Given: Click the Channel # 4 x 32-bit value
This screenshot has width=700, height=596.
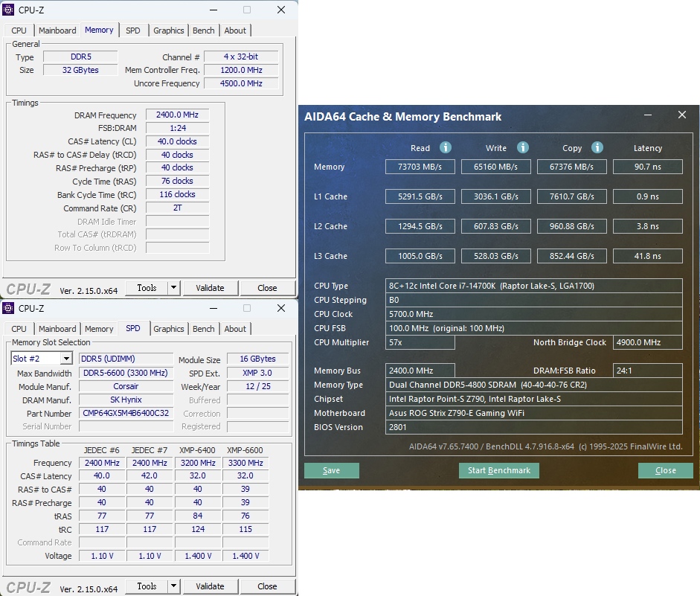Looking at the screenshot, I should coord(241,57).
